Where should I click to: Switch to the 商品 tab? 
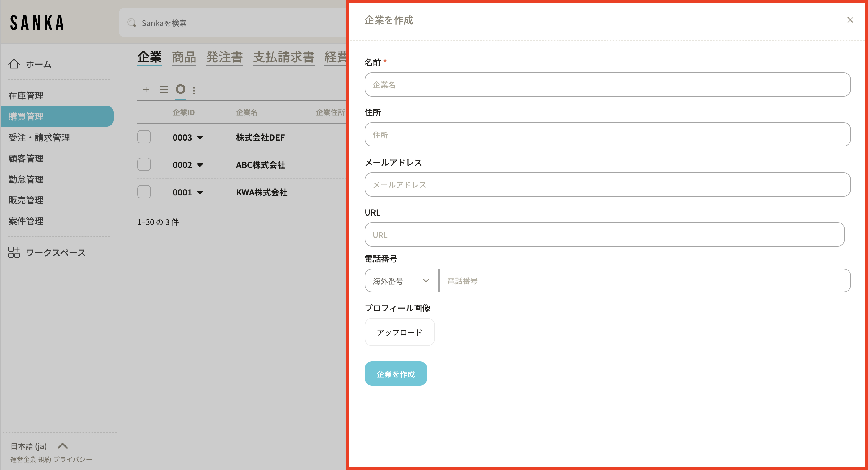[184, 57]
